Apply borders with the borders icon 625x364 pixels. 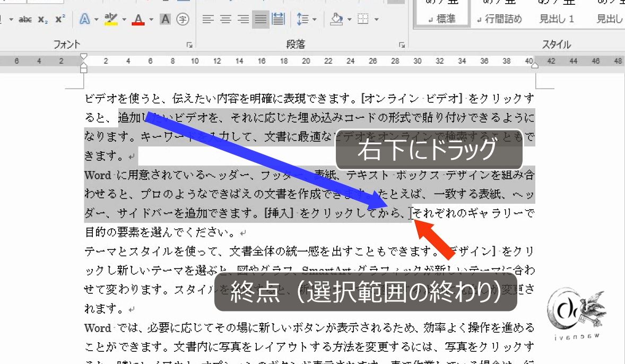(x=363, y=19)
